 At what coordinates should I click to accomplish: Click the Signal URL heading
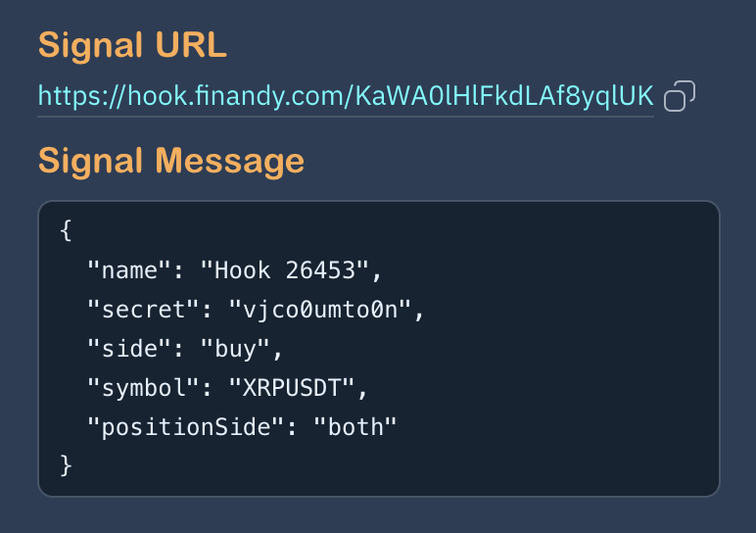pos(132,45)
